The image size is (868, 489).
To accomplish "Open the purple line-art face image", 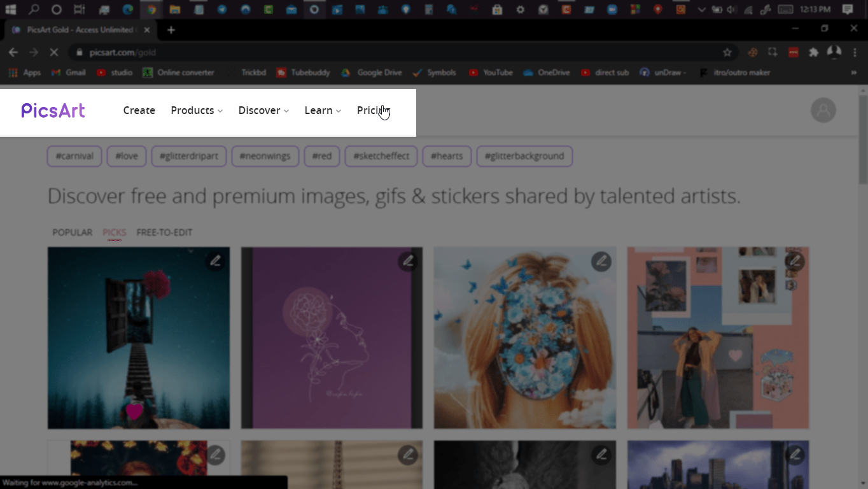I will (x=332, y=337).
